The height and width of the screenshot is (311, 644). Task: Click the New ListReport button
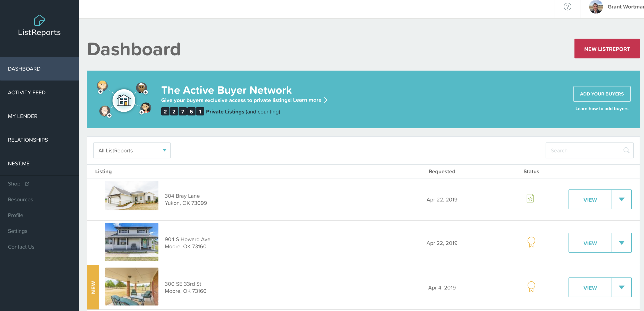pyautogui.click(x=607, y=49)
